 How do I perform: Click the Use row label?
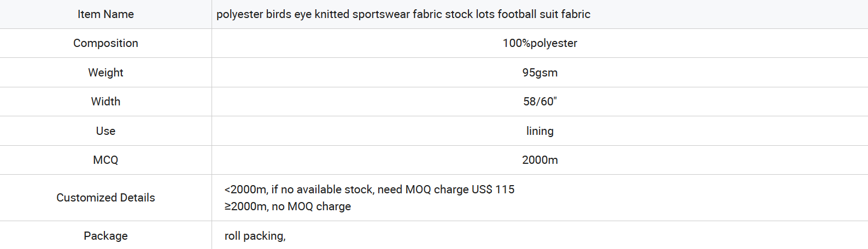[105, 131]
